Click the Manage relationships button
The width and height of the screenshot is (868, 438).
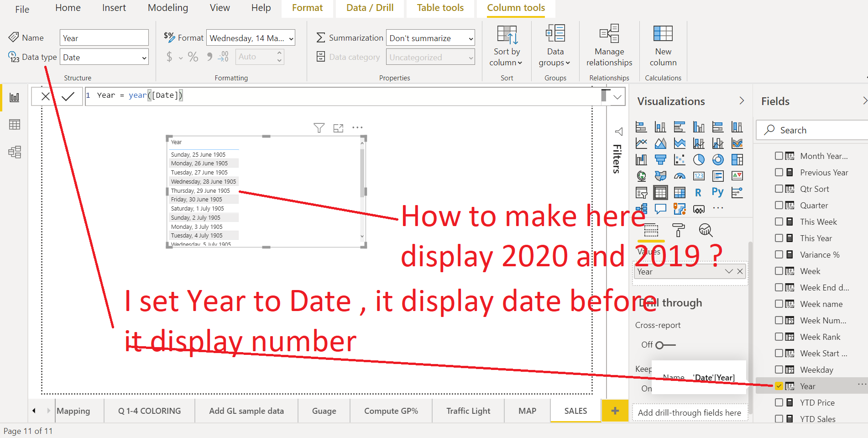(609, 46)
